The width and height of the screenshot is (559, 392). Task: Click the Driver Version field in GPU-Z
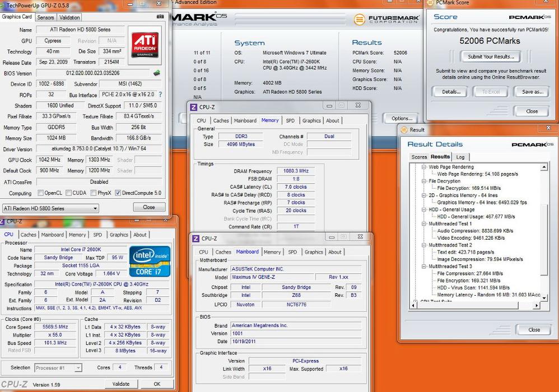pos(99,148)
